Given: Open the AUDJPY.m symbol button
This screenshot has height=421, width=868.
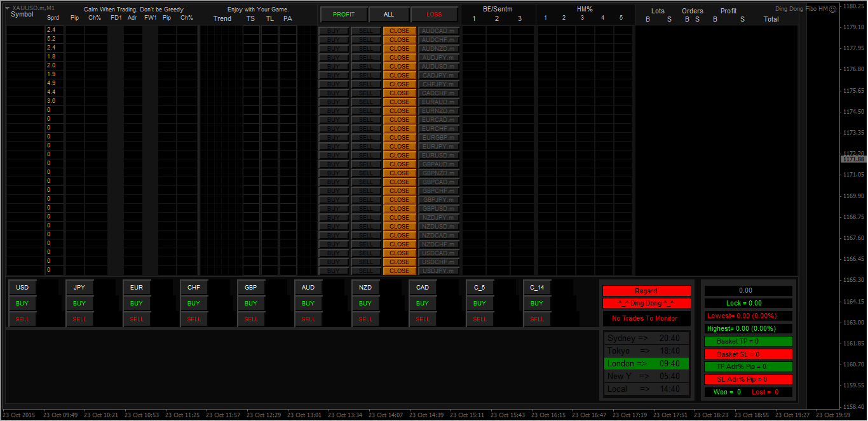Looking at the screenshot, I should tap(438, 57).
